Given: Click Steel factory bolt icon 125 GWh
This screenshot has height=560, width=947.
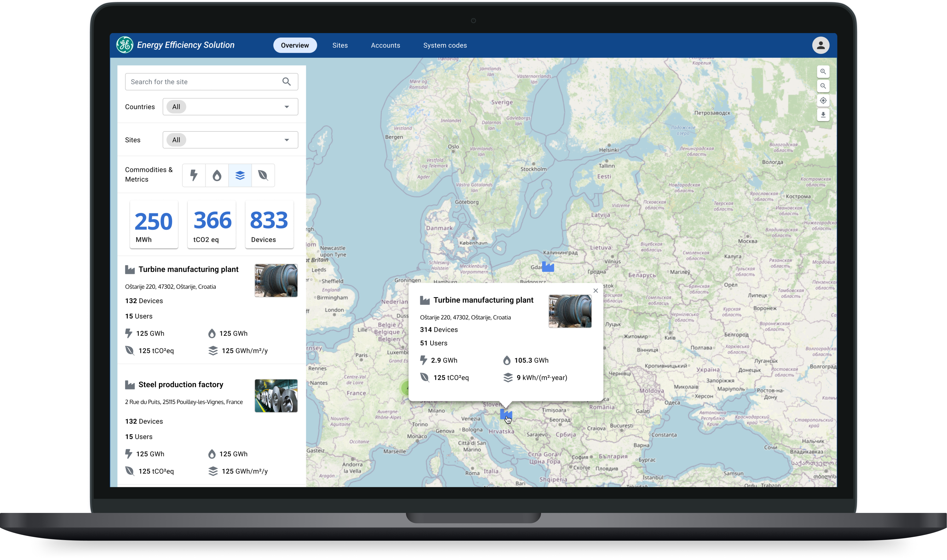Looking at the screenshot, I should click(129, 454).
